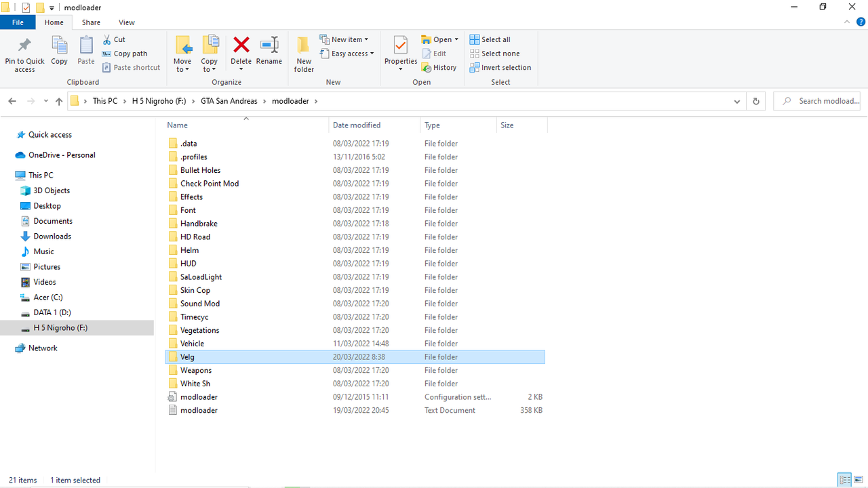Click Select all

(490, 39)
